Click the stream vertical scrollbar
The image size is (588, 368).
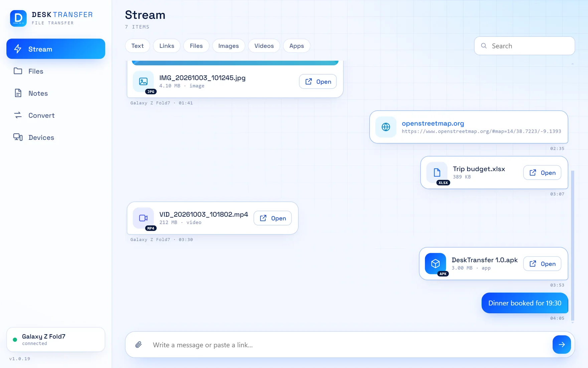(573, 246)
